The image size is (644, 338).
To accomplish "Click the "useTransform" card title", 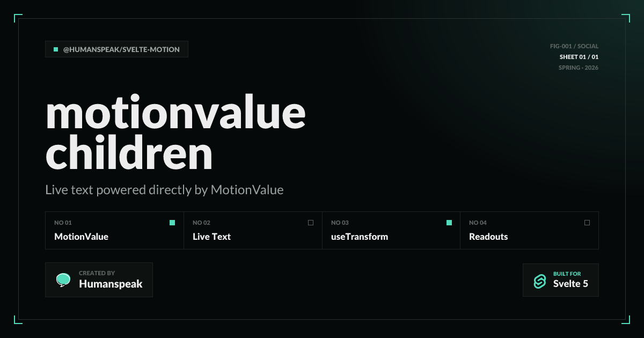I will tap(359, 237).
